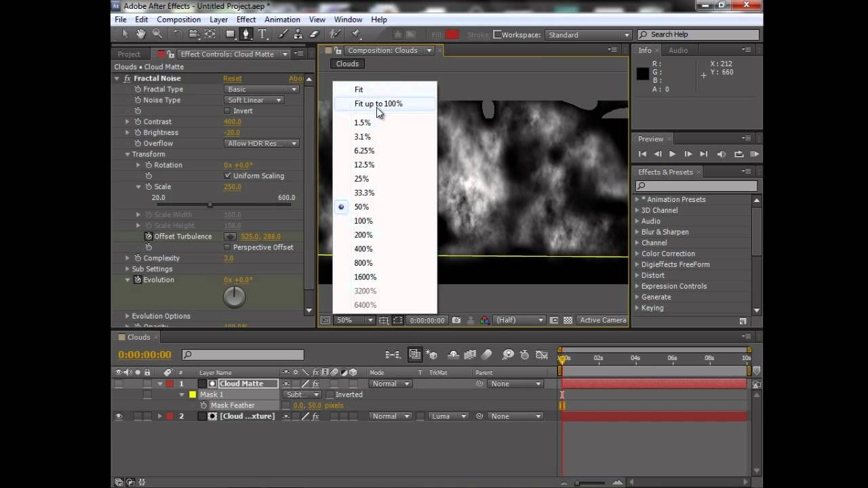This screenshot has height=488, width=868.
Task: Expand the Contrast property
Action: (x=127, y=122)
